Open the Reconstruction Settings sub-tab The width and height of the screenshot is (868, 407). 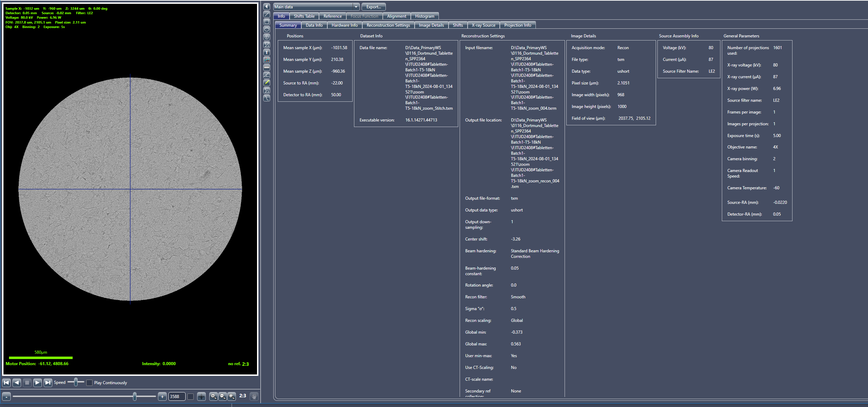click(x=388, y=25)
